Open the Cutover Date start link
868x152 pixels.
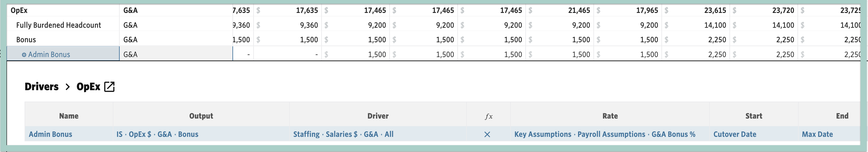click(x=734, y=134)
